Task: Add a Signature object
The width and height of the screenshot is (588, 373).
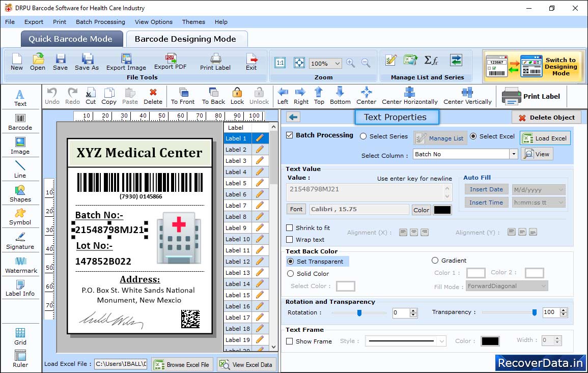Action: [20, 241]
